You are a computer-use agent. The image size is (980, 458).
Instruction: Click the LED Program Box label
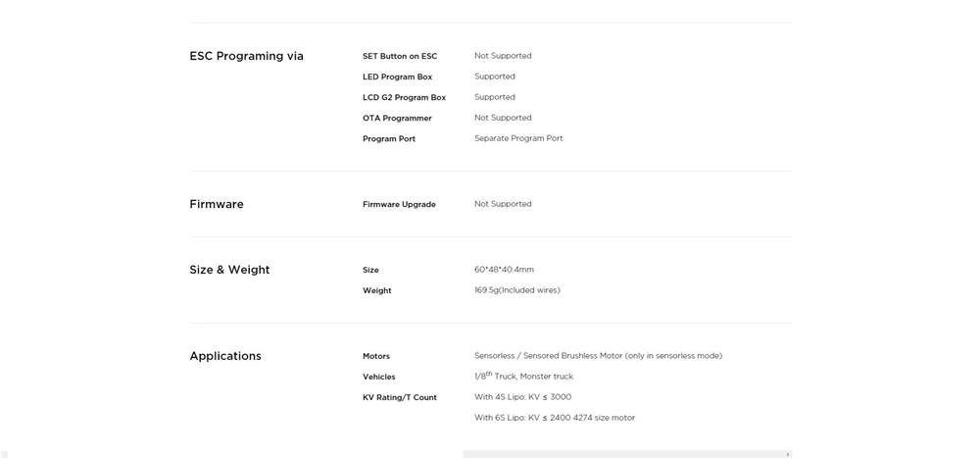click(x=397, y=77)
